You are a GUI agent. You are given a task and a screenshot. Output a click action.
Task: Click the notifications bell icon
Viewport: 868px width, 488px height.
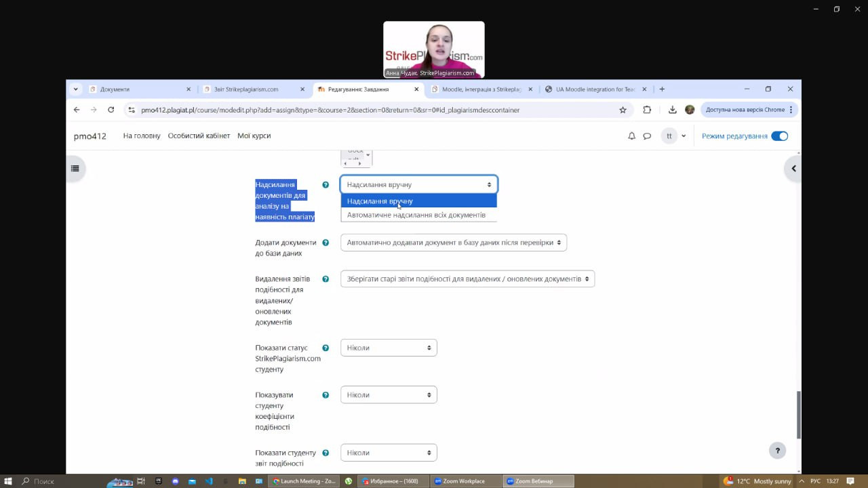[631, 136]
